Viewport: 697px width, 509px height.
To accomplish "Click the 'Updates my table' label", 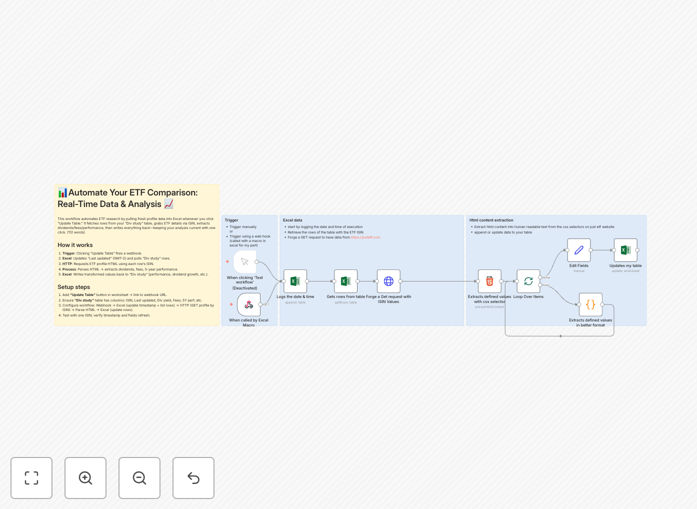I will (x=625, y=265).
